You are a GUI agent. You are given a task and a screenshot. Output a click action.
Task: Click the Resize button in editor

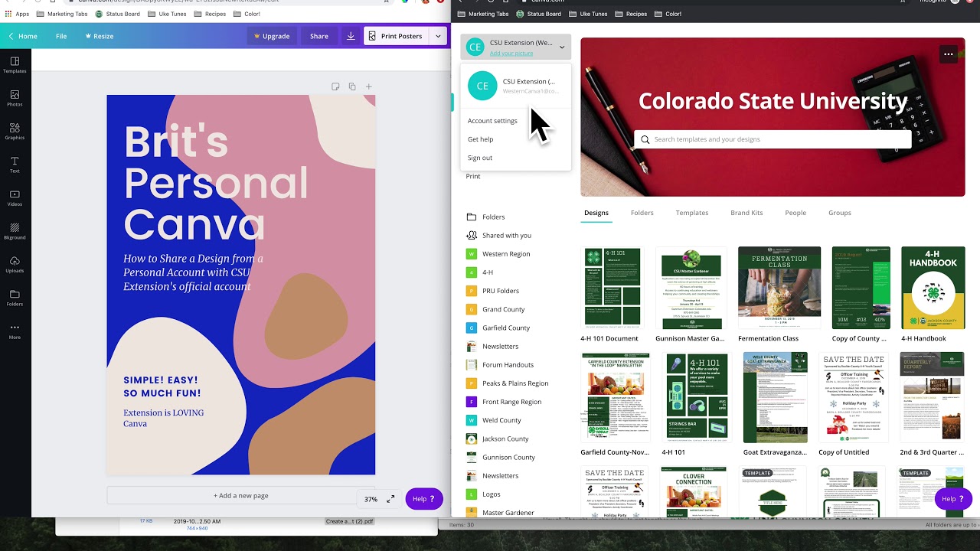click(100, 36)
